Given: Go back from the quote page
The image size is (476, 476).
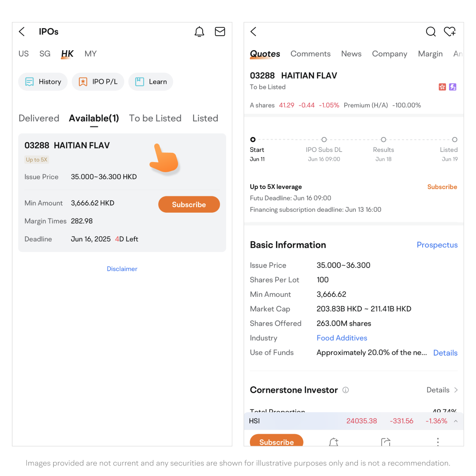Looking at the screenshot, I should [x=253, y=32].
